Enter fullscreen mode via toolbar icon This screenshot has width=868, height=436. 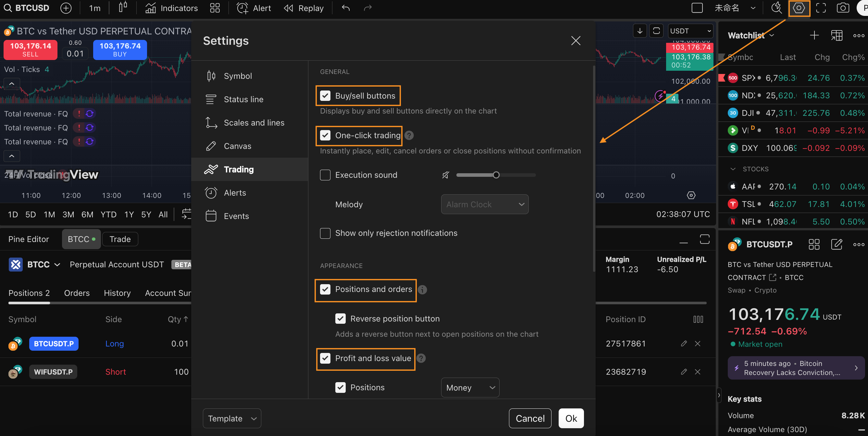pos(821,8)
